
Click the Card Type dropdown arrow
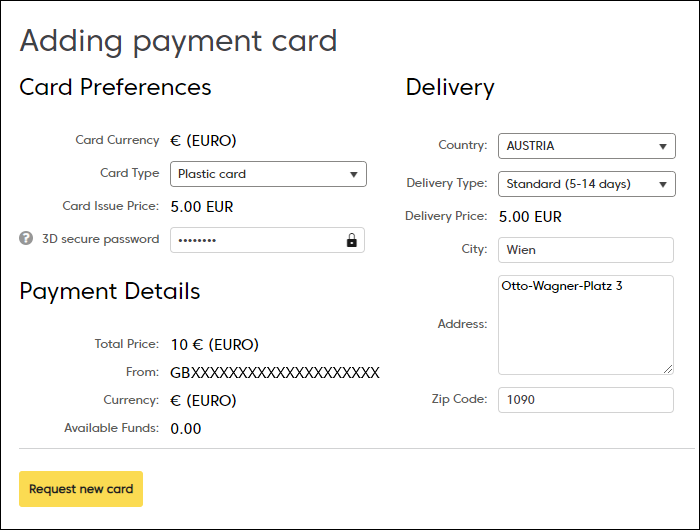(x=354, y=175)
